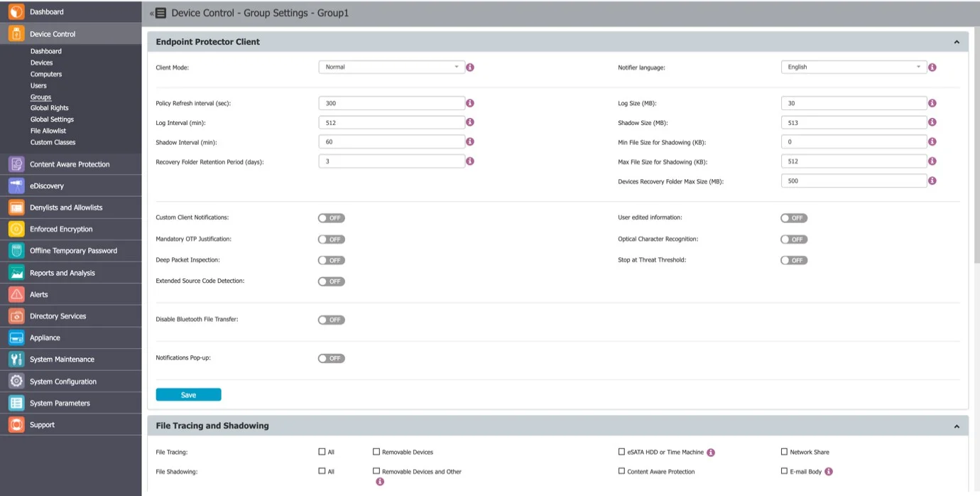The height and width of the screenshot is (496, 980).
Task: Open the Client Mode dropdown
Action: click(x=391, y=67)
